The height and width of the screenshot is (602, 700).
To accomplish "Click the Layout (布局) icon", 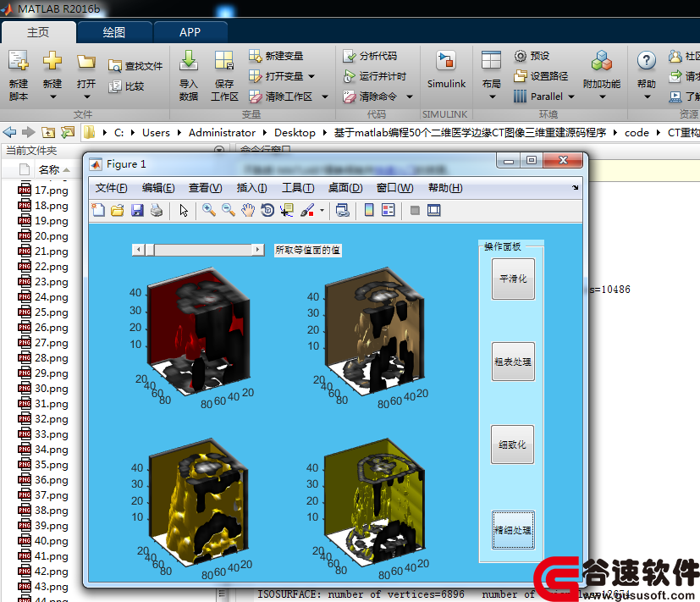I will click(491, 61).
